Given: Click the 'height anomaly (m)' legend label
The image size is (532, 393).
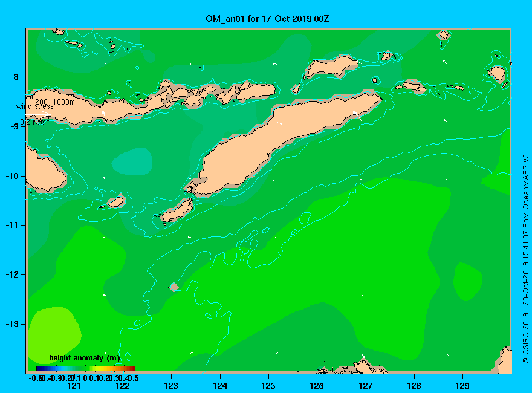Looking at the screenshot, I should [x=85, y=358].
